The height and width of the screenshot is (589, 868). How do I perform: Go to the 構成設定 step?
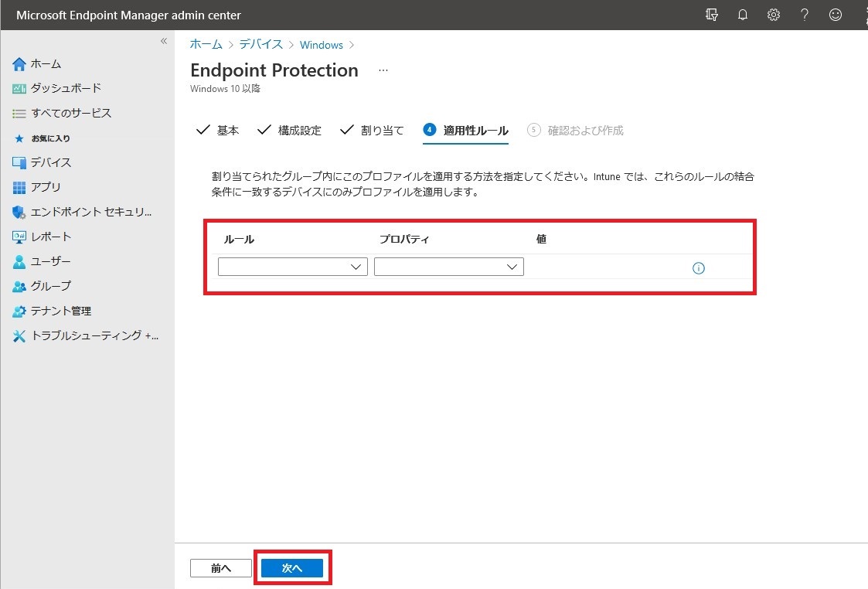(290, 131)
